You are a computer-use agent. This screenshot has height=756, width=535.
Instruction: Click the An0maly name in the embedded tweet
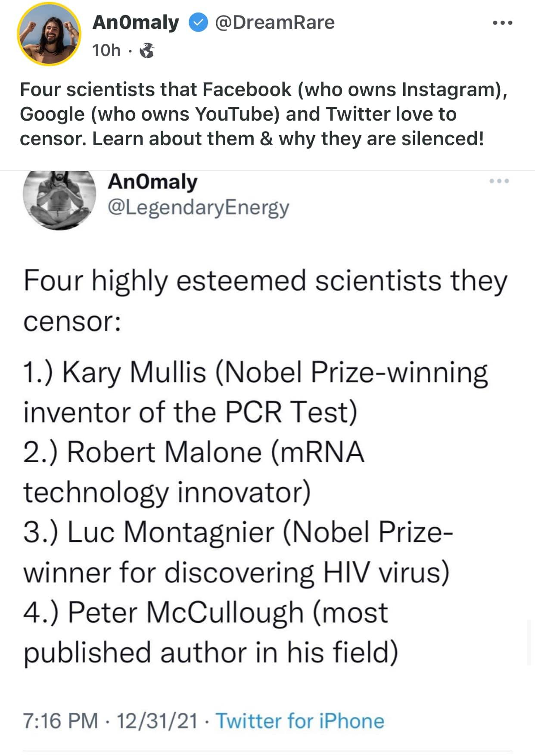[x=152, y=181]
